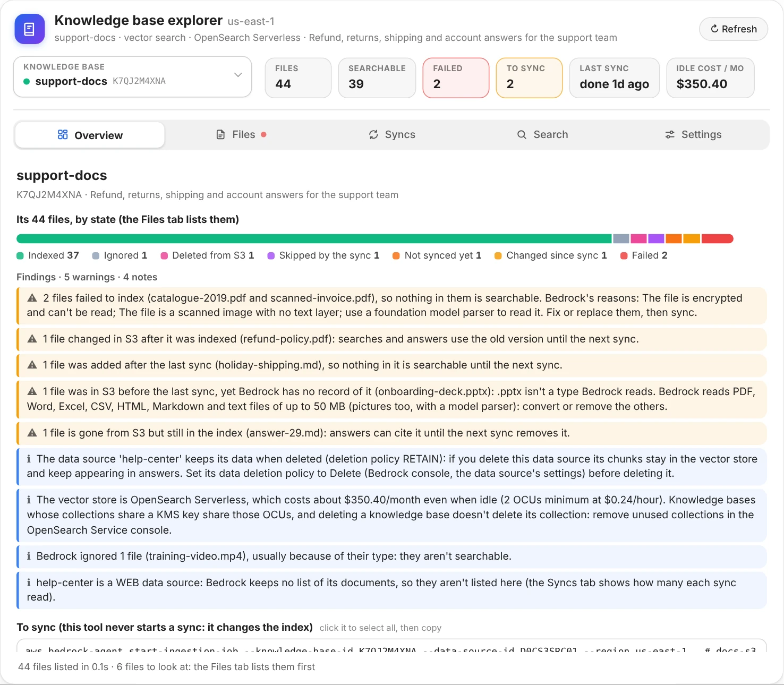784x685 pixels.
Task: Click warning icon on the refund-policy.pdf finding
Action: coord(32,339)
